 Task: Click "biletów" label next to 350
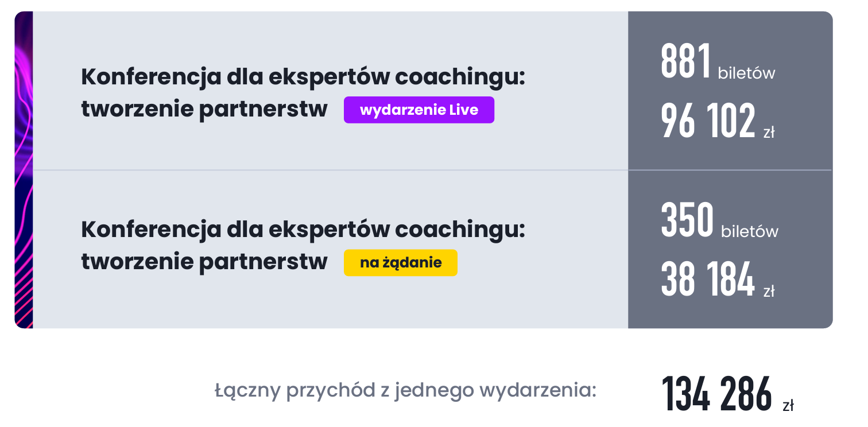click(x=749, y=232)
